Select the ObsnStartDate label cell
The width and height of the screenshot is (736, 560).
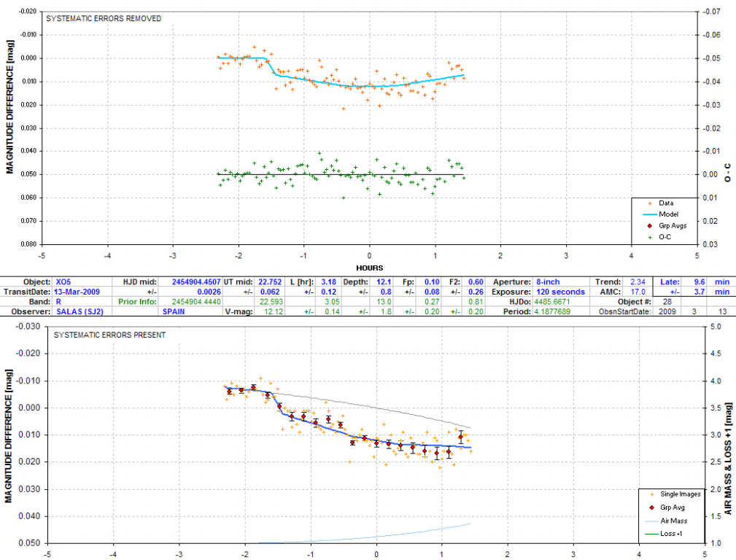coord(624,311)
